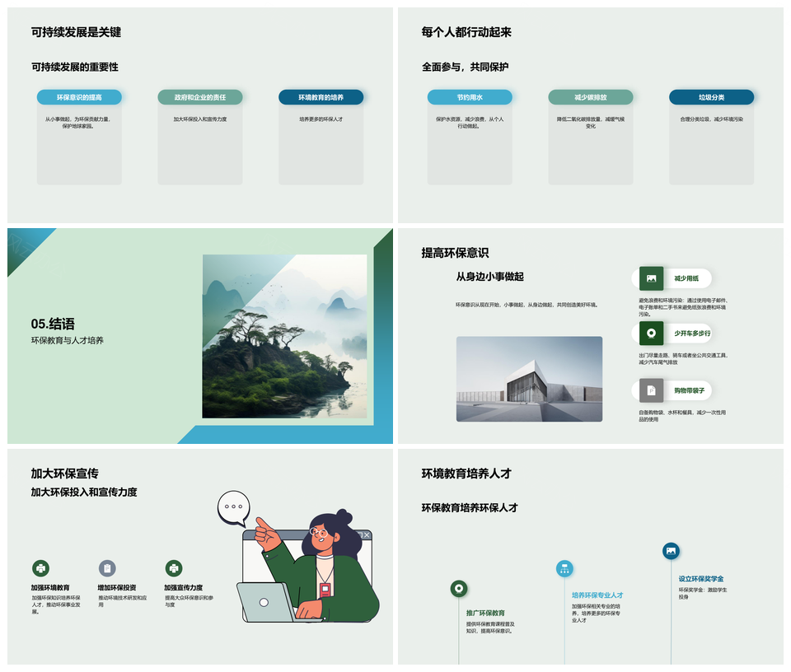Click the heading 05.结语

(53, 324)
